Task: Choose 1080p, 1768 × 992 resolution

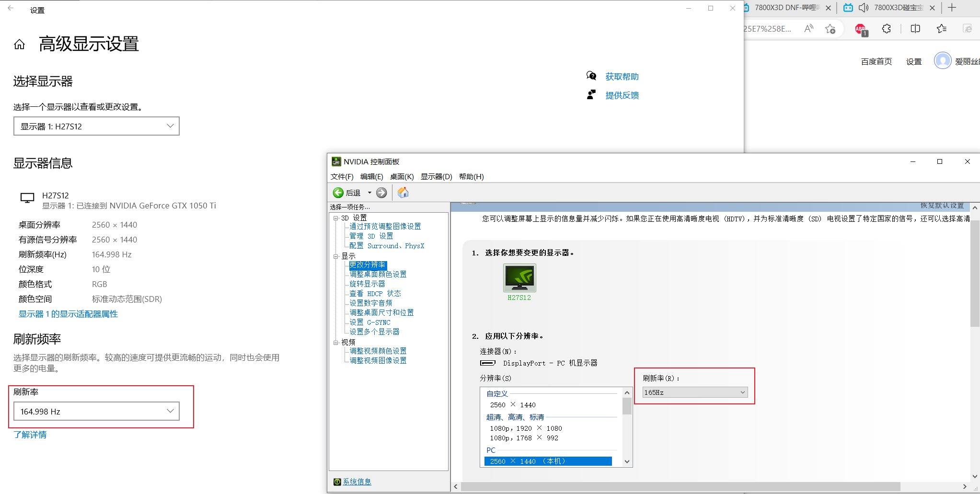Action: [x=524, y=438]
